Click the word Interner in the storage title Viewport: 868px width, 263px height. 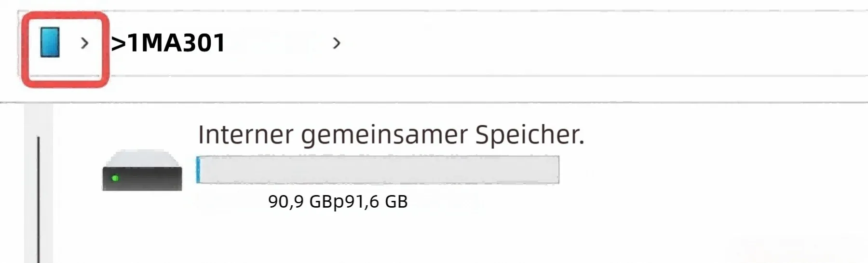tap(245, 134)
